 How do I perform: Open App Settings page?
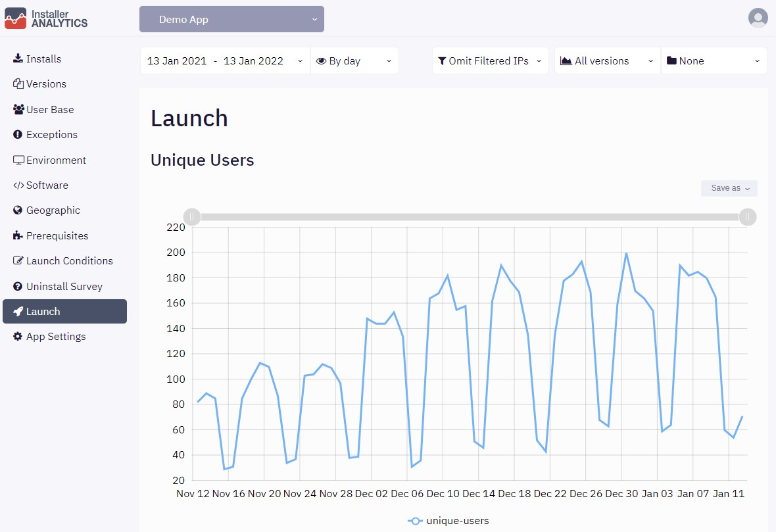pos(65,337)
